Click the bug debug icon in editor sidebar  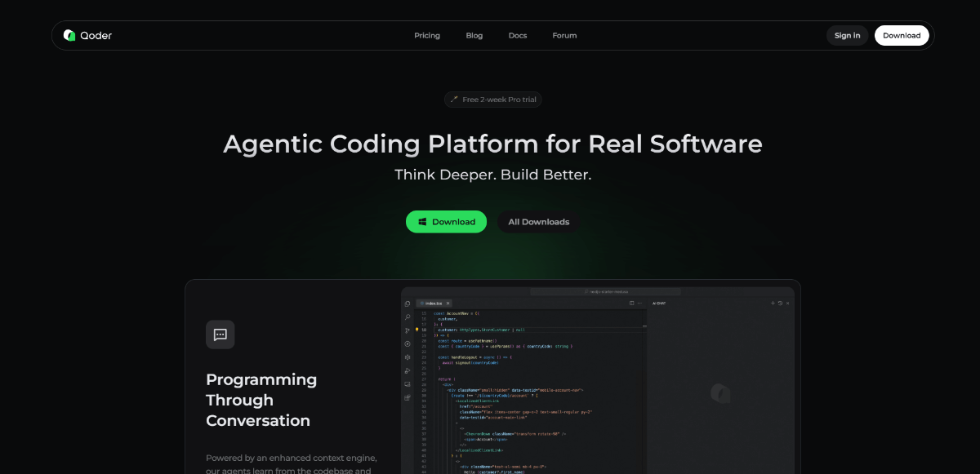(408, 357)
